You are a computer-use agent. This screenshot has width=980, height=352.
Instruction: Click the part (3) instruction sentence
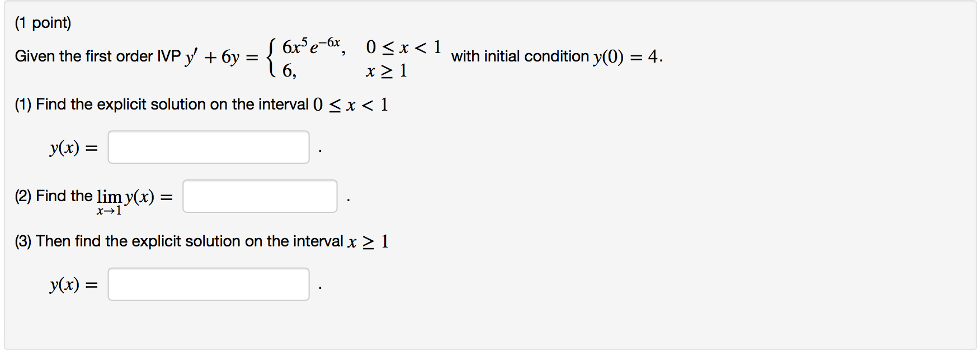point(179,241)
